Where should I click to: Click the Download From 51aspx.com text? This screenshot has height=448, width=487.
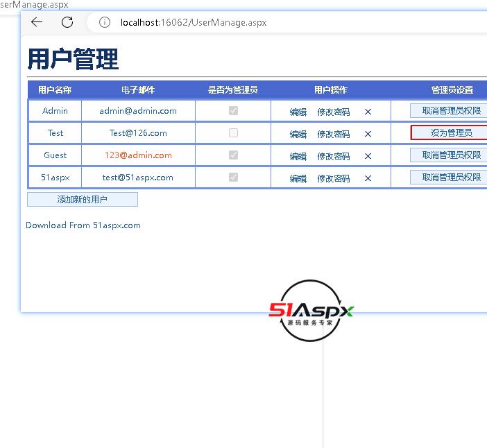click(83, 225)
